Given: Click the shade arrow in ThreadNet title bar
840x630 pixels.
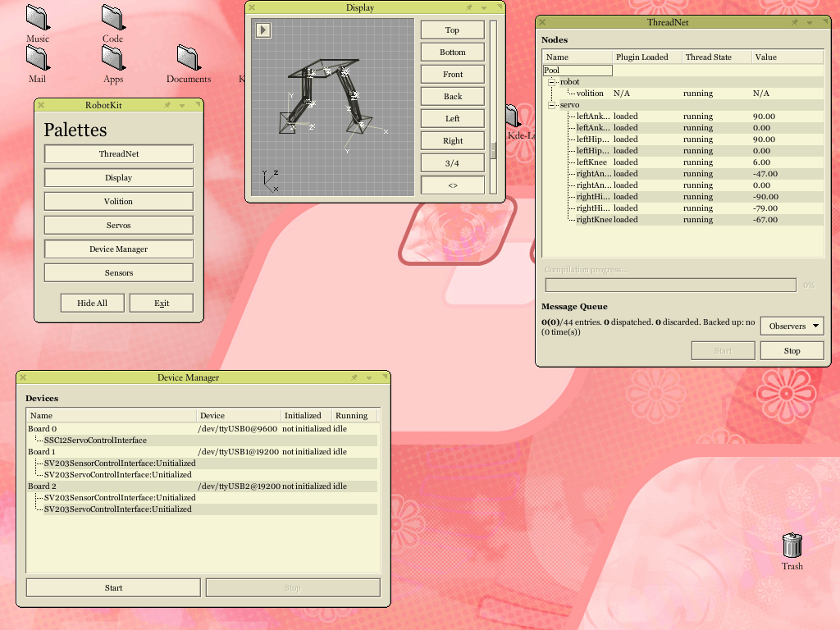Looking at the screenshot, I should click(x=810, y=22).
